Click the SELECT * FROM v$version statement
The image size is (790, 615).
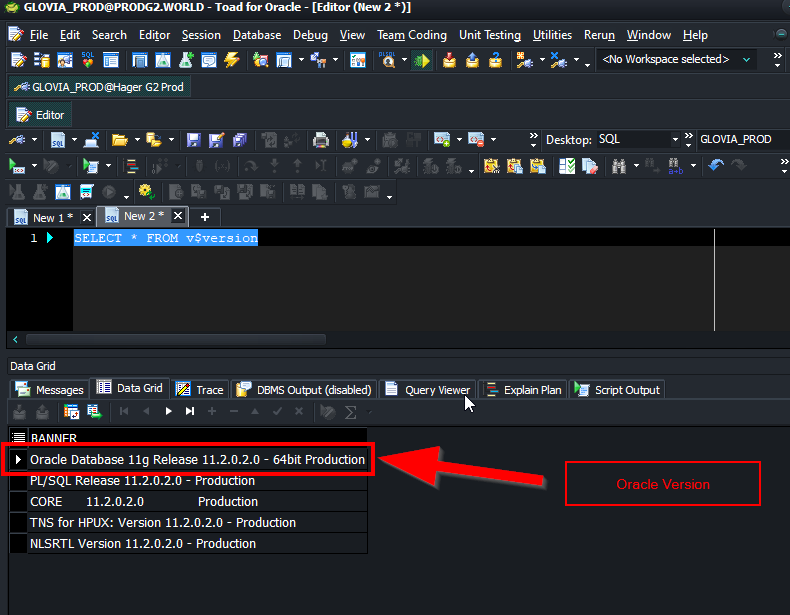pos(166,238)
